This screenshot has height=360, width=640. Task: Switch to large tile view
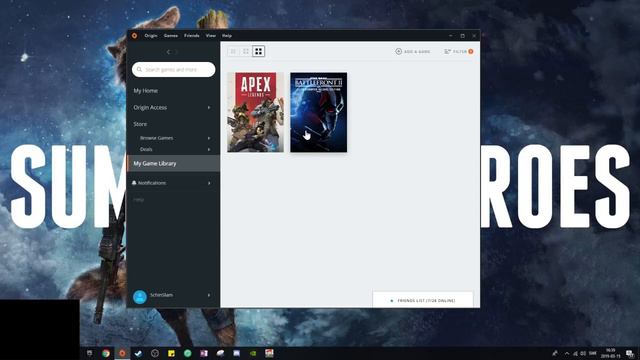(x=258, y=51)
